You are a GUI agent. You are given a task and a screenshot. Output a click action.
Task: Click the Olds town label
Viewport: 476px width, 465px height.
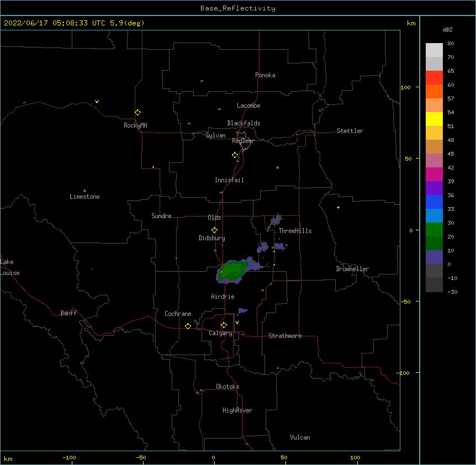(x=214, y=218)
